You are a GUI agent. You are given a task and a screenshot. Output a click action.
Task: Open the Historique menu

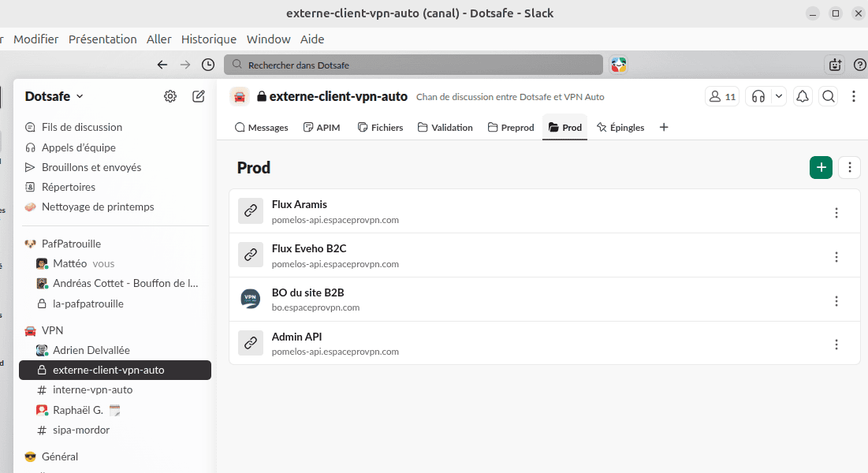pos(209,39)
